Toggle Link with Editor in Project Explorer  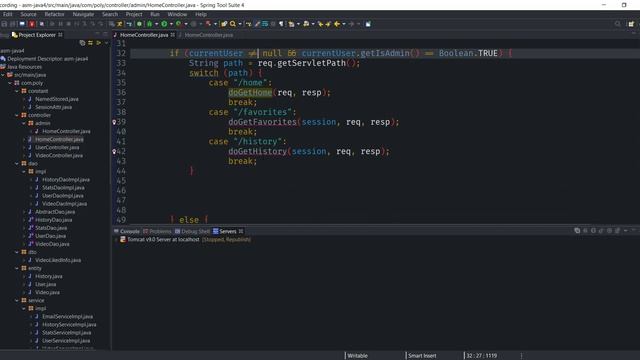click(90, 43)
